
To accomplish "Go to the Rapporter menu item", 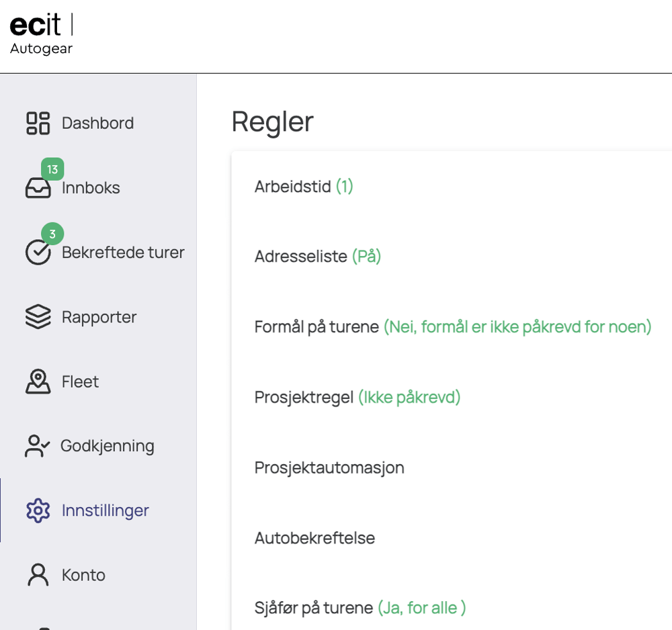I will point(99,317).
